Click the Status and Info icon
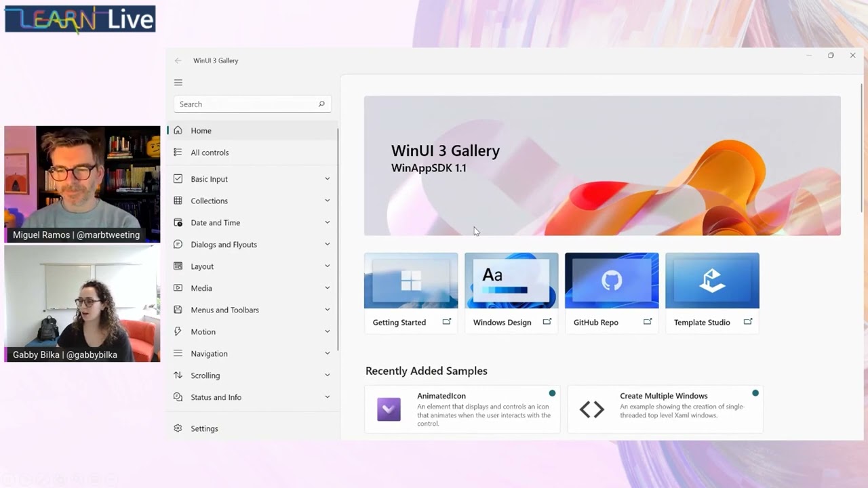The image size is (868, 488). click(178, 396)
